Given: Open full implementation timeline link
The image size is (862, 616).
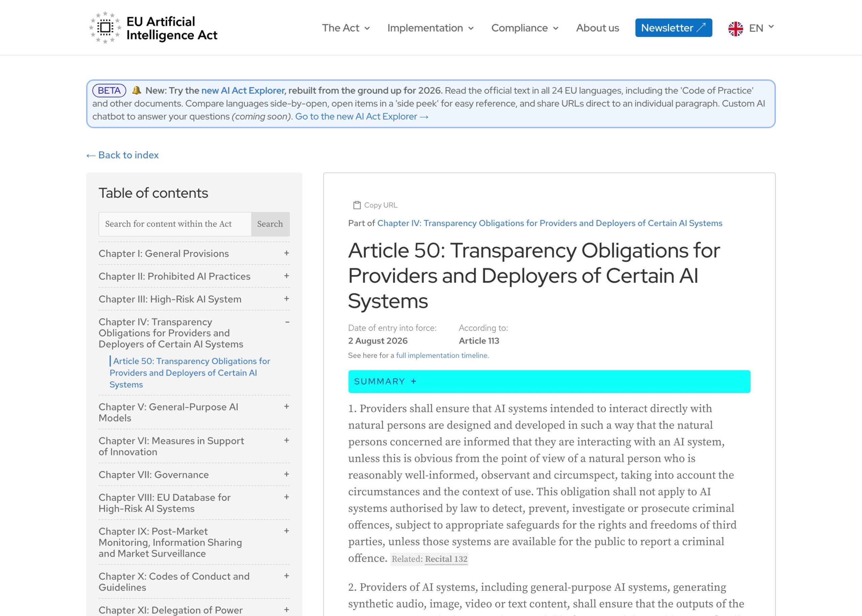Looking at the screenshot, I should click(442, 355).
